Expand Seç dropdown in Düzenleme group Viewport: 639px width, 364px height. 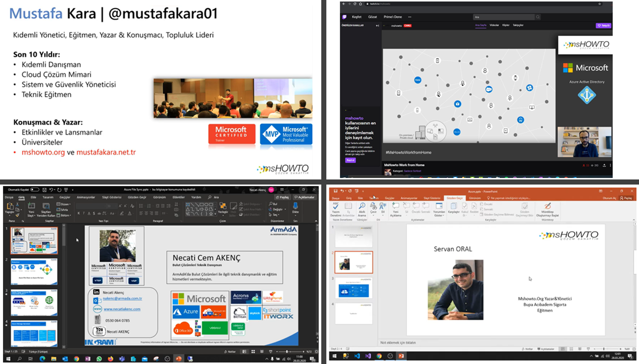pyautogui.click(x=274, y=215)
